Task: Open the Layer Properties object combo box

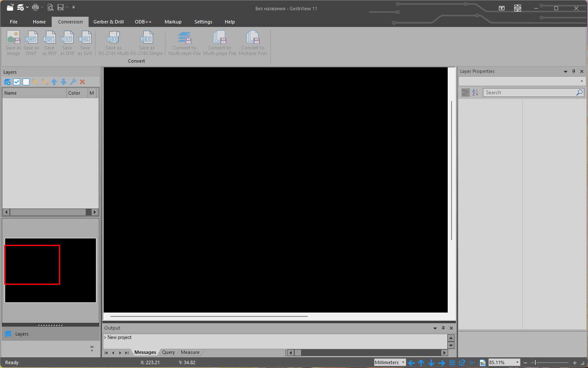Action: pos(522,81)
